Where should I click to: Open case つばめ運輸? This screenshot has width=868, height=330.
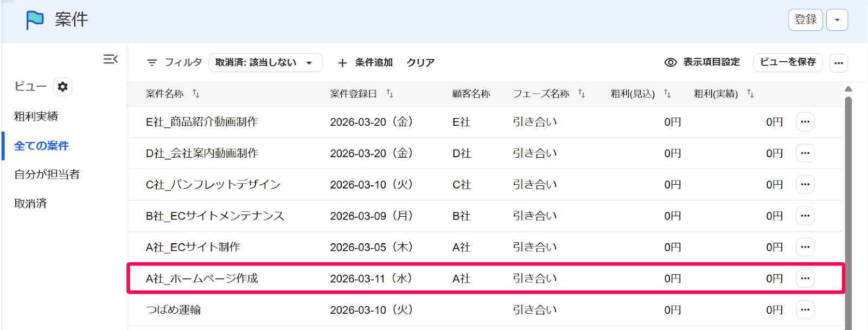(x=173, y=310)
